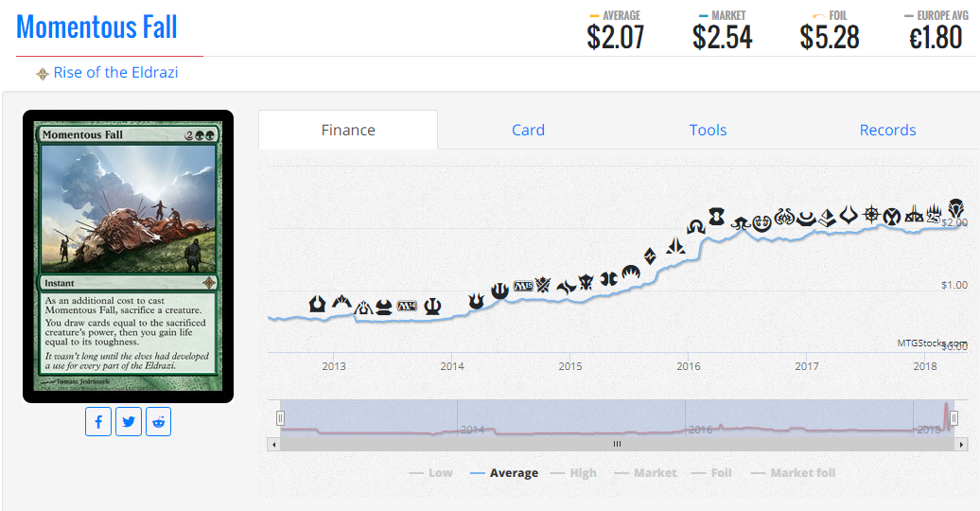Toggle the Average series in legend
The height and width of the screenshot is (511, 980).
point(504,473)
